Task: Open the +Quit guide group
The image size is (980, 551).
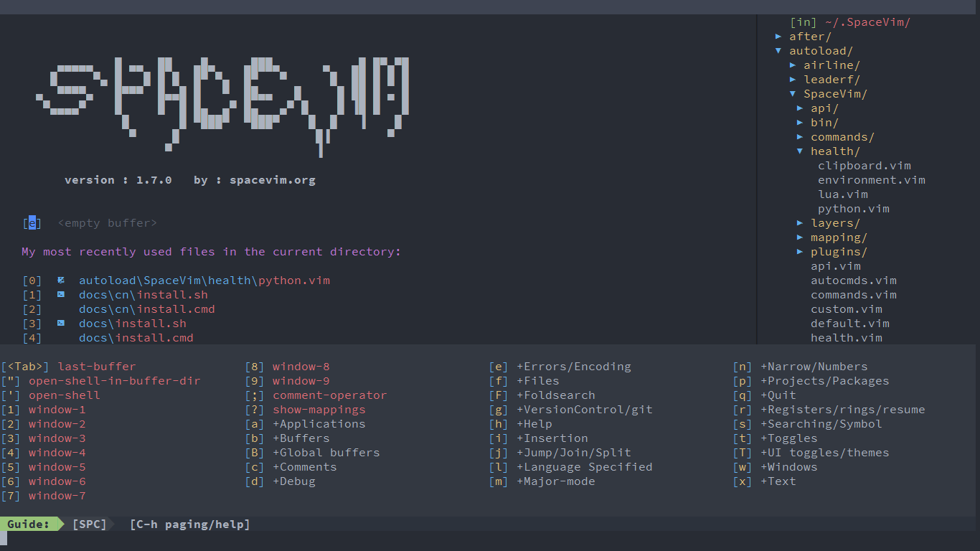Action: (x=778, y=395)
